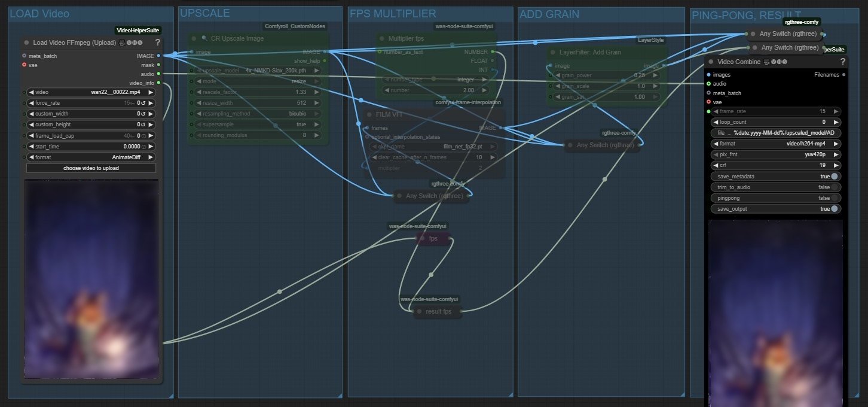Click audio output socket on Load Video
This screenshot has height=407, width=868.
tap(158, 74)
